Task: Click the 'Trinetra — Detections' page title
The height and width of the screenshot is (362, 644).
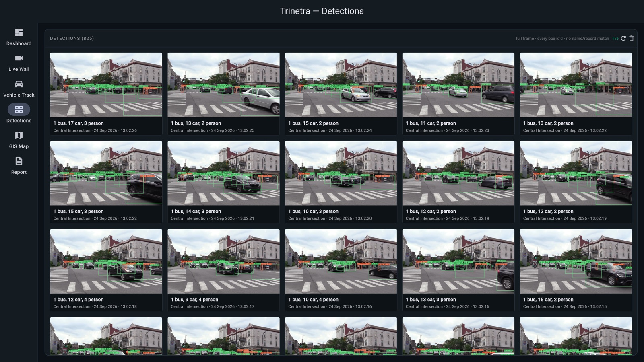Action: pos(322,11)
